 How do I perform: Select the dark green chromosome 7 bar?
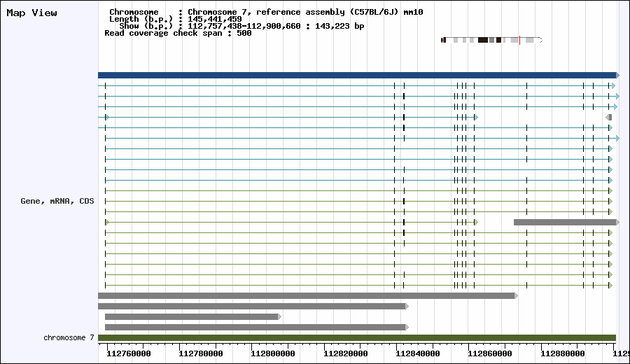(x=357, y=338)
